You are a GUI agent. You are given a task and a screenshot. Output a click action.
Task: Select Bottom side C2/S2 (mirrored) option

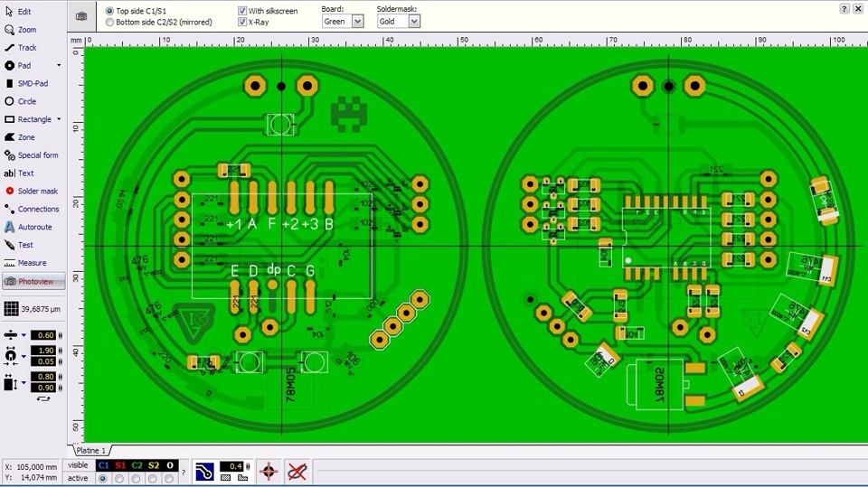[x=109, y=22]
